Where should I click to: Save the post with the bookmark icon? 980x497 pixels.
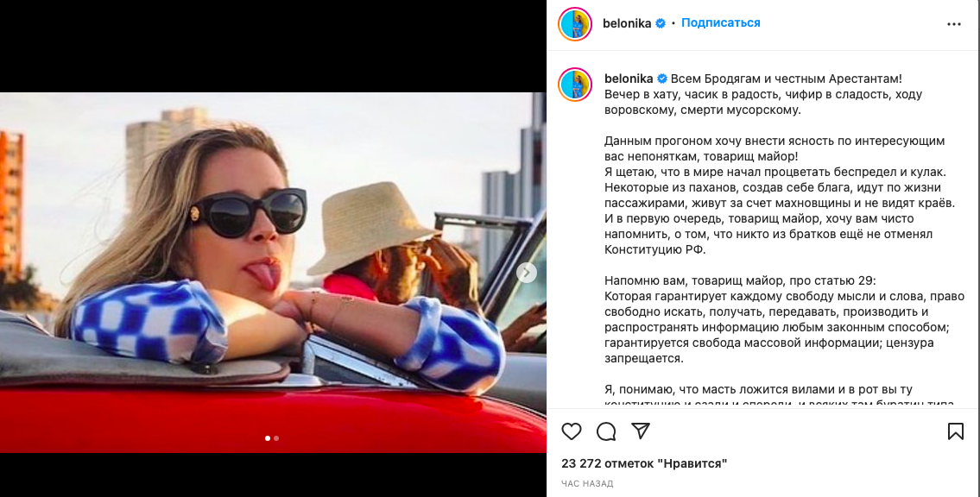click(x=956, y=431)
